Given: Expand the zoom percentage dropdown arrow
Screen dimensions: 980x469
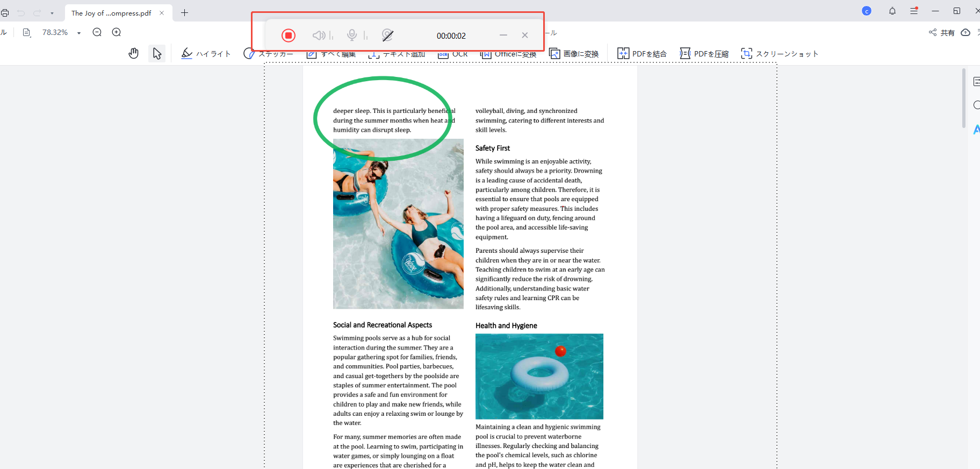Looking at the screenshot, I should point(79,33).
